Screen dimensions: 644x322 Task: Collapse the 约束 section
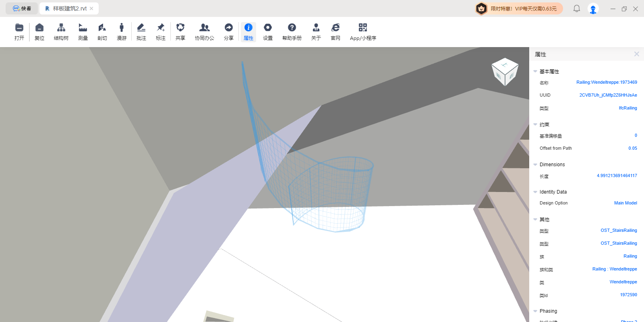[535, 124]
